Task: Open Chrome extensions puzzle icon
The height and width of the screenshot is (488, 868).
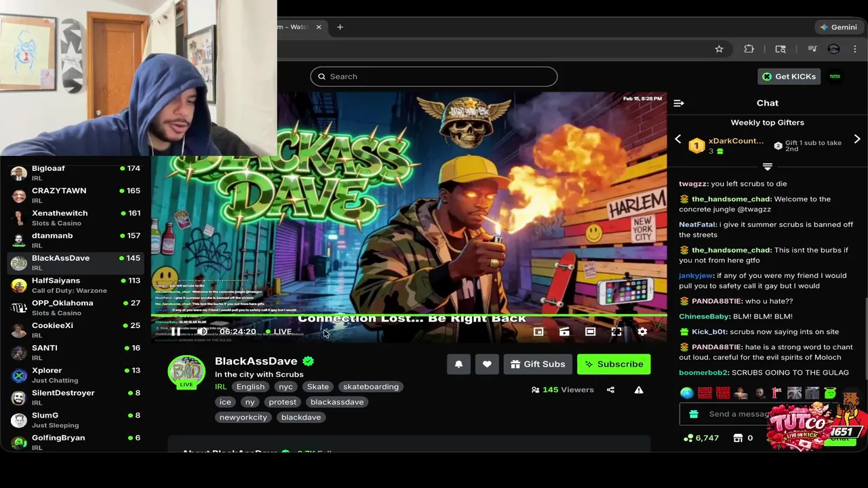Action: click(749, 49)
